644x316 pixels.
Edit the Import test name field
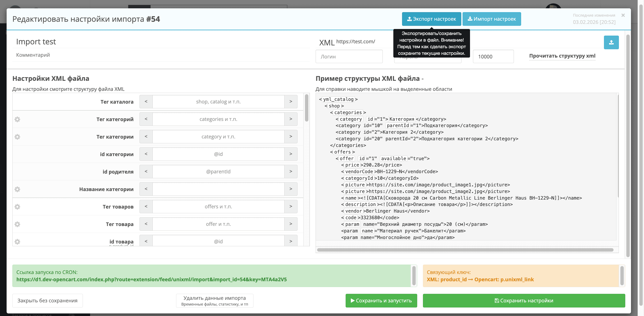(161, 42)
